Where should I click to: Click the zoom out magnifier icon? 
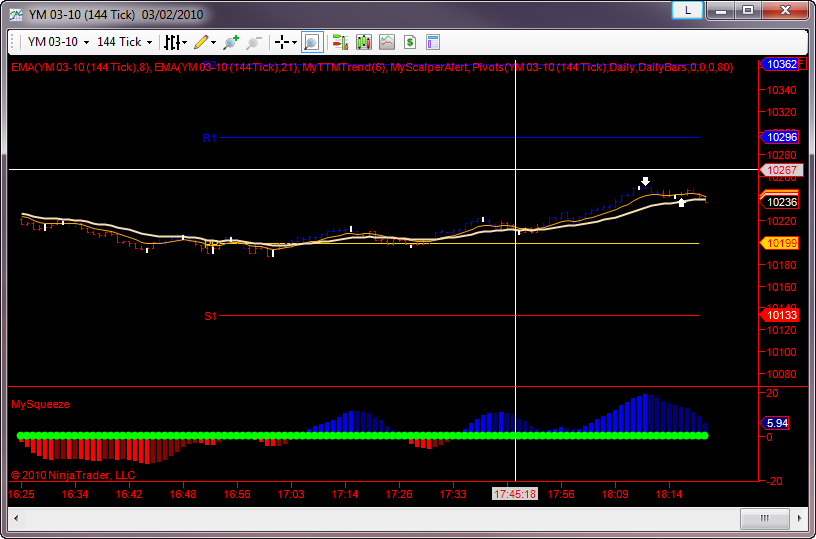click(x=253, y=42)
